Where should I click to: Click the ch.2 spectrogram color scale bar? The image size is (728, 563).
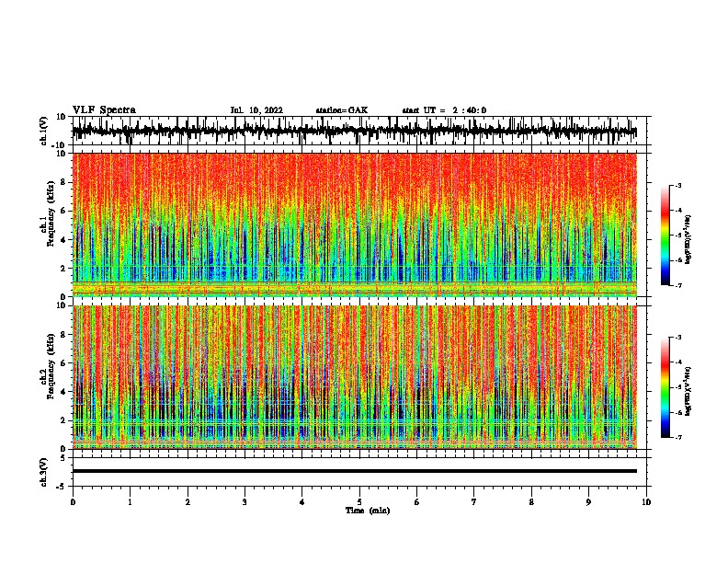(665, 387)
